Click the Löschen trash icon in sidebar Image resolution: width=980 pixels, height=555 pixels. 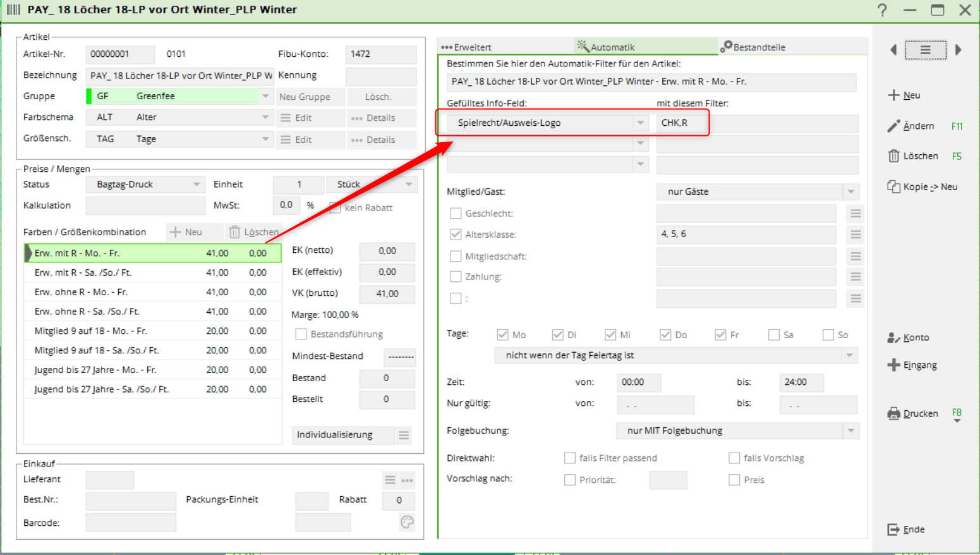click(x=893, y=156)
